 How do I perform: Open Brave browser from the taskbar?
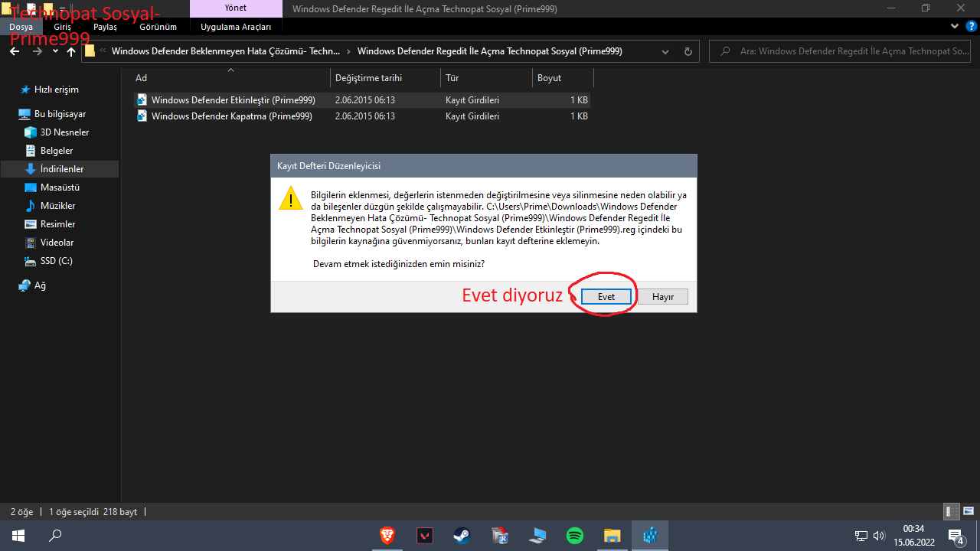point(387,536)
